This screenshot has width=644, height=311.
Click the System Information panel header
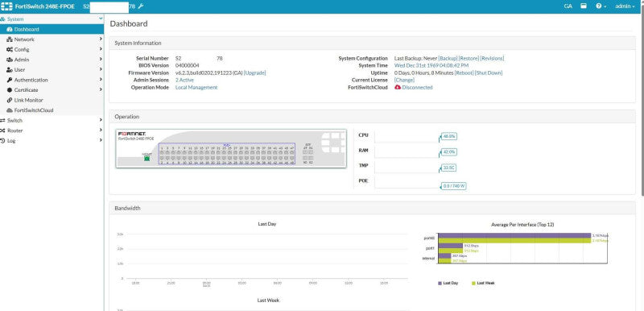[372, 44]
